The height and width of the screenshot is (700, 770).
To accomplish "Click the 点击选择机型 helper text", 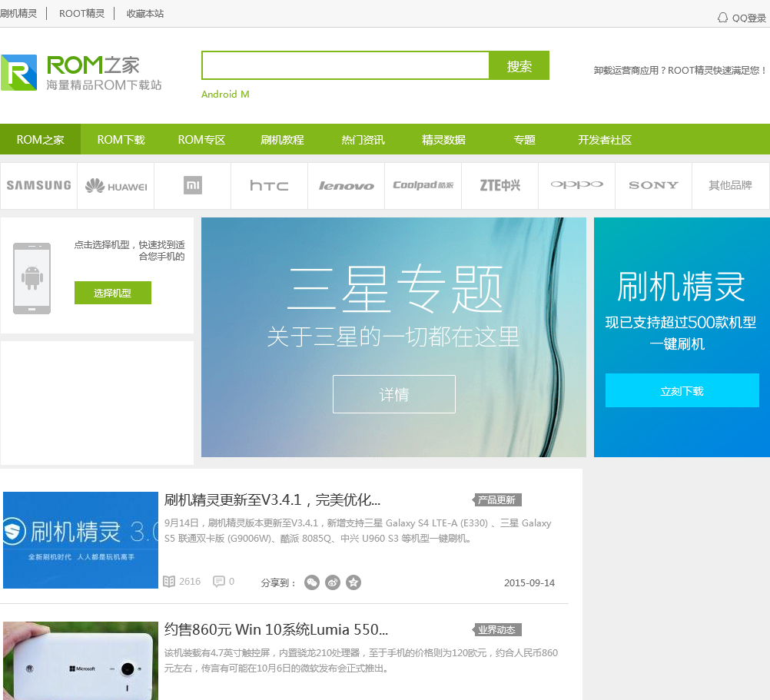I will click(130, 250).
